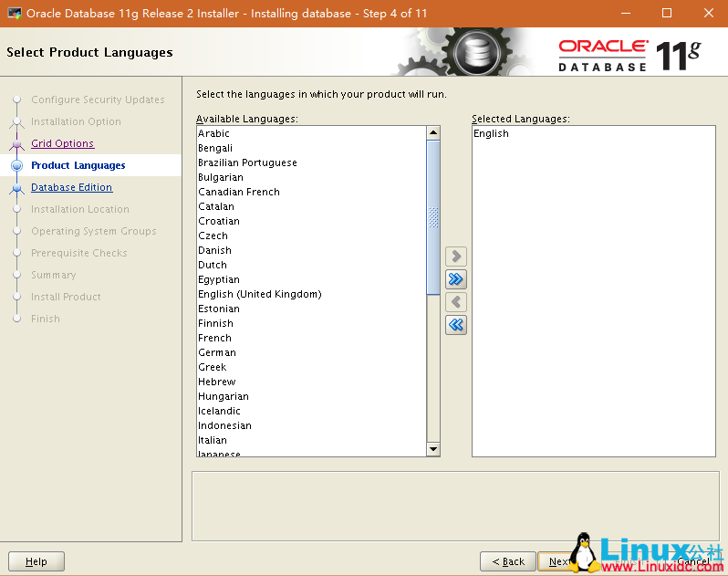Select Finnish in Available Languages
The height and width of the screenshot is (576, 728).
point(311,323)
